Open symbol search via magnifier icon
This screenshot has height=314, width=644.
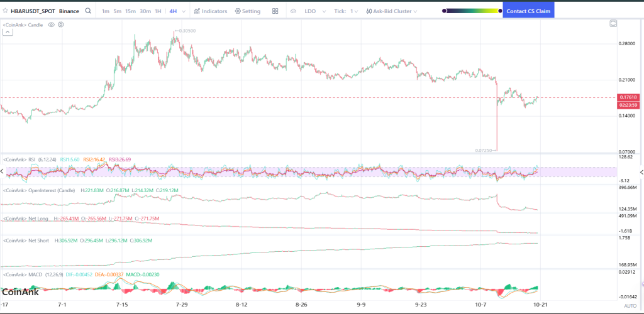click(88, 11)
